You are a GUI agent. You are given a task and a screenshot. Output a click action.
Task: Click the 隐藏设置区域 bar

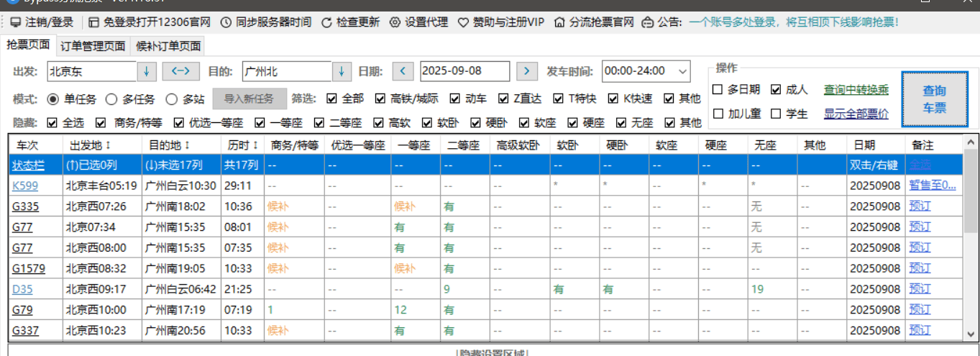point(492,352)
